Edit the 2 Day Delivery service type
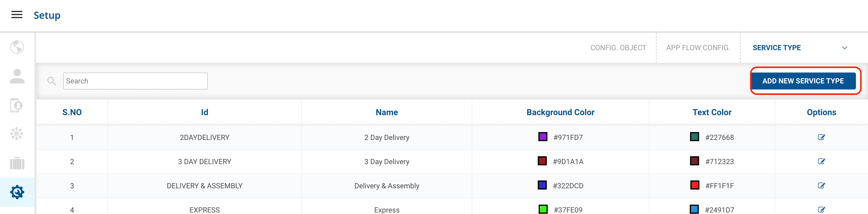868x214 pixels. [821, 138]
